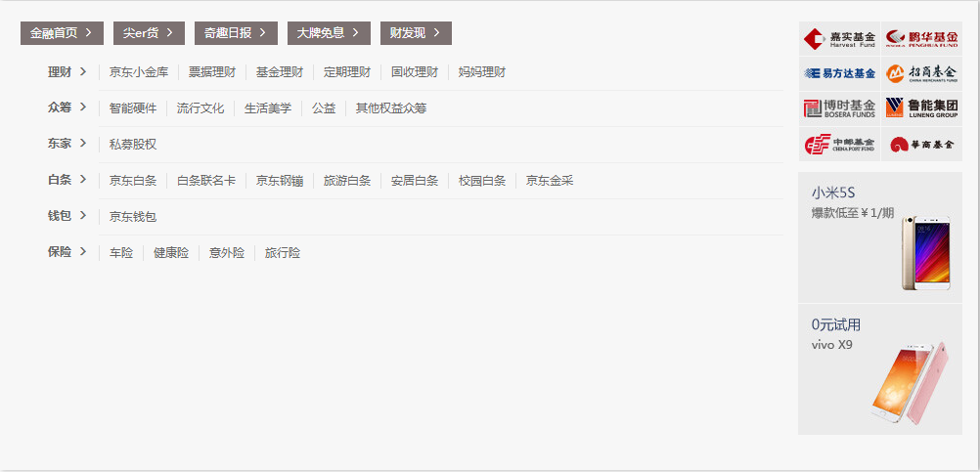Go to the 京东白条 link
This screenshot has height=472, width=980.
(x=133, y=181)
